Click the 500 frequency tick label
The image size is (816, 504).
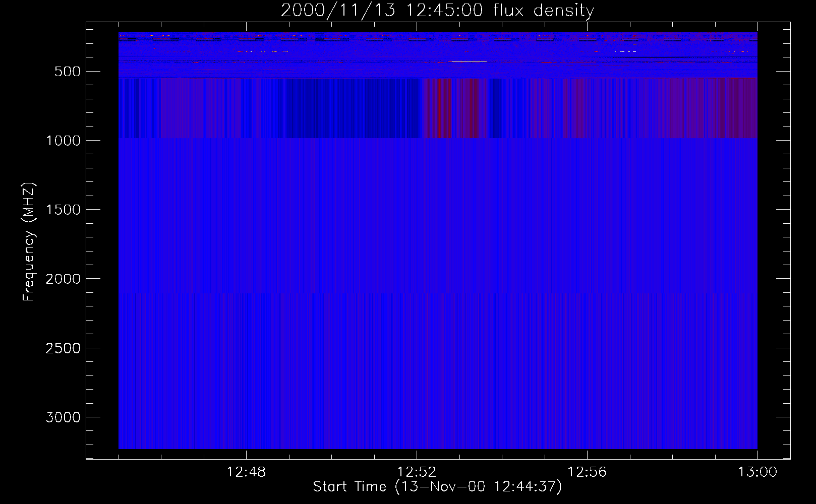tap(68, 72)
